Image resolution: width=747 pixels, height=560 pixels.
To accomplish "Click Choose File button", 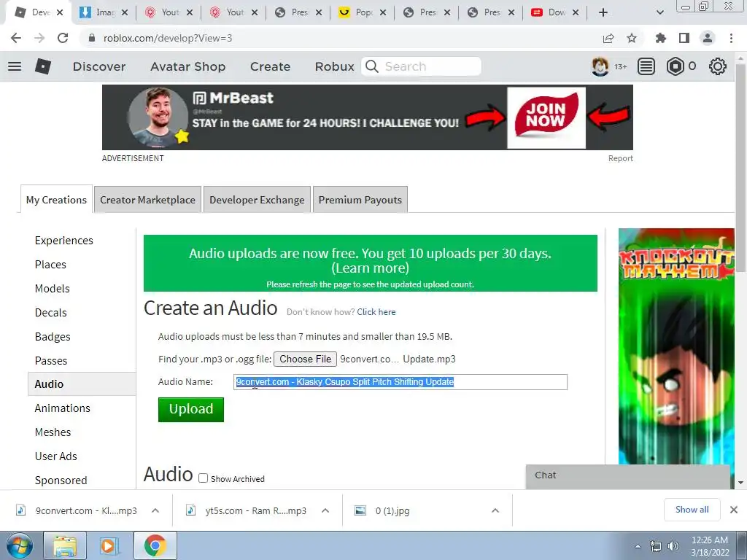I will (306, 359).
